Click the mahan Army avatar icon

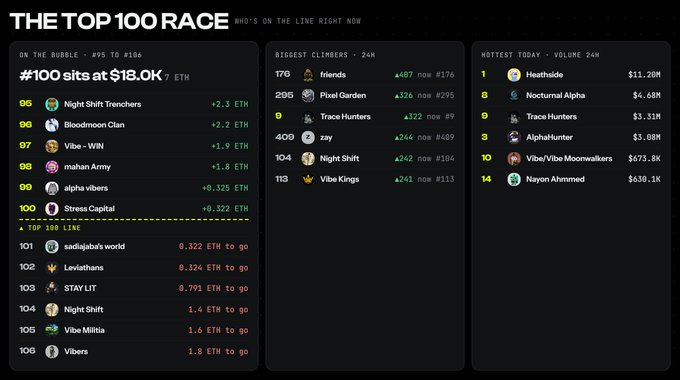[52, 167]
